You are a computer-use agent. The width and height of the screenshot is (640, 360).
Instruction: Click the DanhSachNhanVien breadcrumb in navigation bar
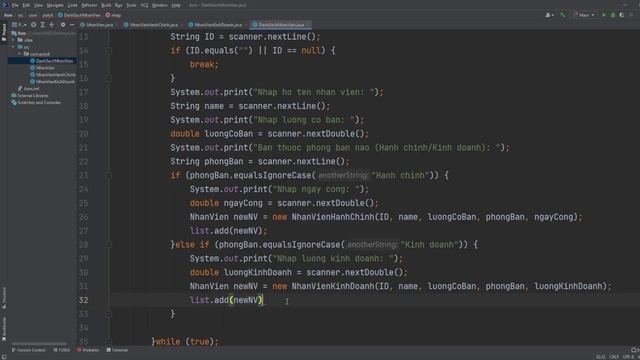(x=79, y=15)
